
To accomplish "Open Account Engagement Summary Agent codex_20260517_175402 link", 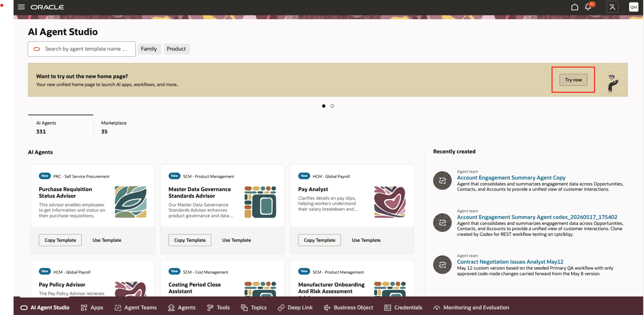I will coord(537,217).
